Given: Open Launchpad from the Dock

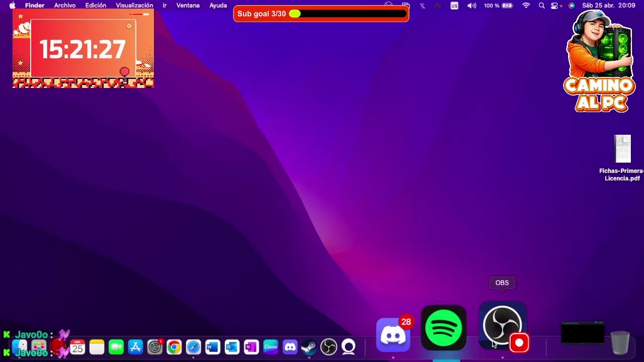Looking at the screenshot, I should [39, 347].
